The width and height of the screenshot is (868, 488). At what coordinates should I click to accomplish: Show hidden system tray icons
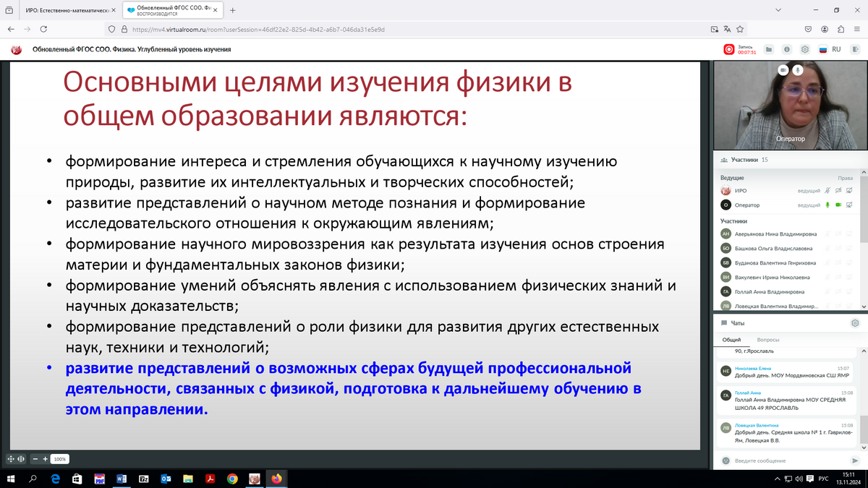pos(777,479)
